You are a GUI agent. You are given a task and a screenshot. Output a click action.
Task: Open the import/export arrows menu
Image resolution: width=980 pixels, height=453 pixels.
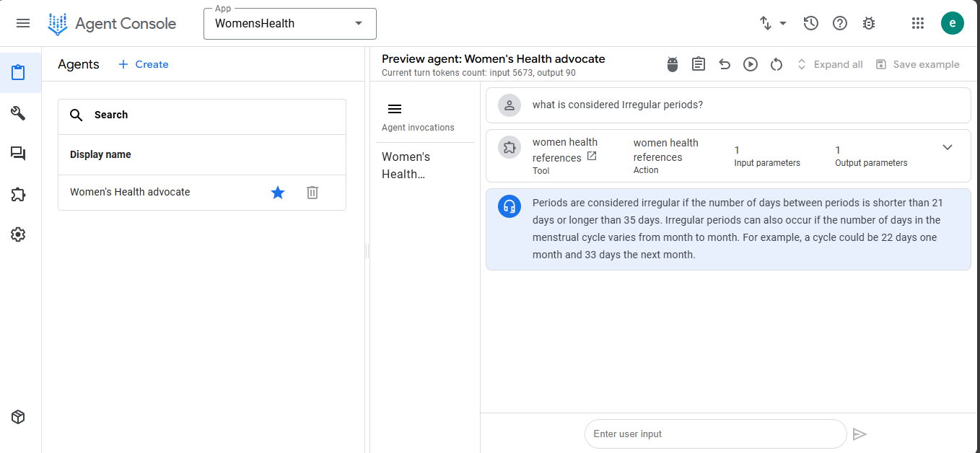coord(773,23)
